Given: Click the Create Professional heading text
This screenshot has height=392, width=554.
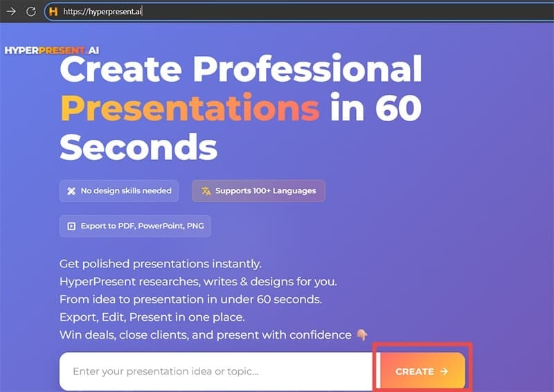Looking at the screenshot, I should point(241,69).
